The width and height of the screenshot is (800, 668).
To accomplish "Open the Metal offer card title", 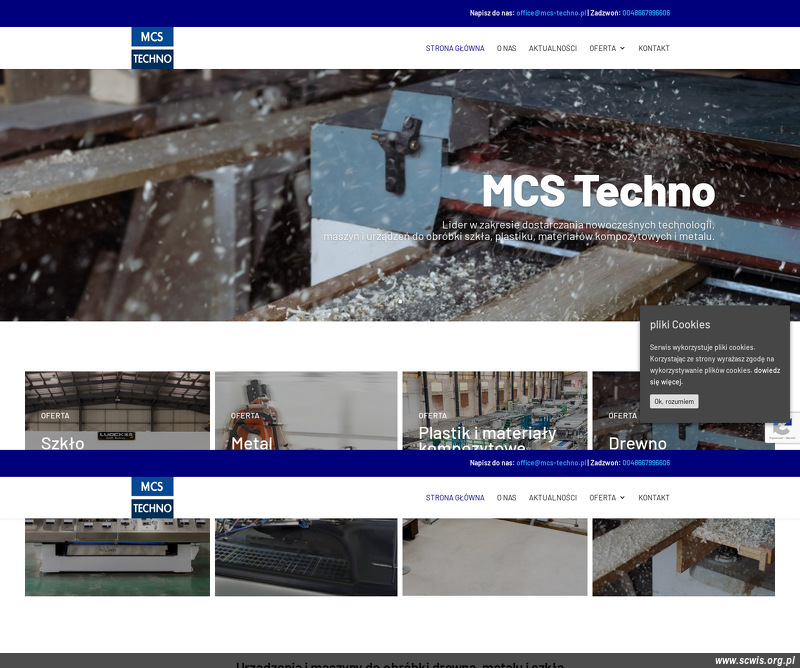I will coord(252,442).
